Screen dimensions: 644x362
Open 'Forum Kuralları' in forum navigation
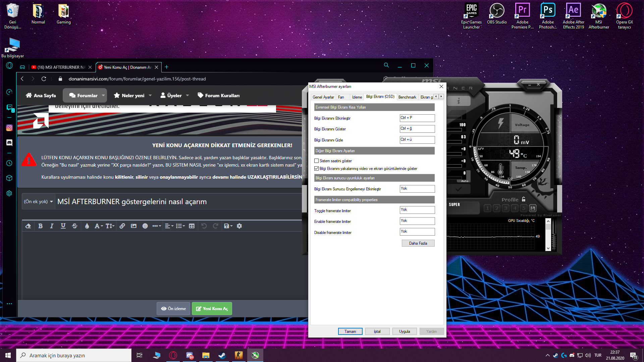219,96
